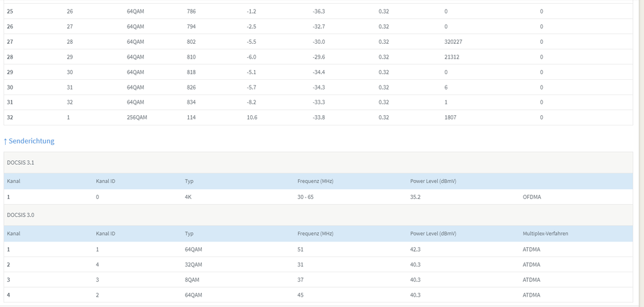Click the 4K type cell
Image resolution: width=644 pixels, height=307 pixels.
[188, 197]
